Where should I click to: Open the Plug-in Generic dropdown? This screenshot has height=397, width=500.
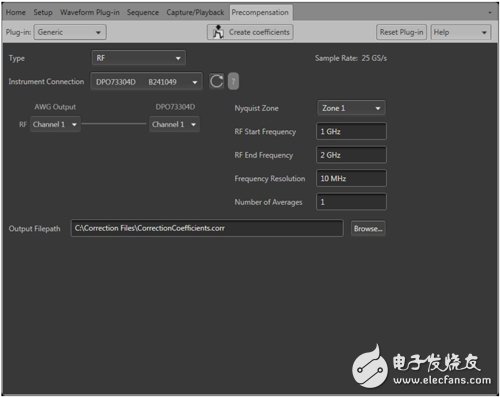coord(70,32)
